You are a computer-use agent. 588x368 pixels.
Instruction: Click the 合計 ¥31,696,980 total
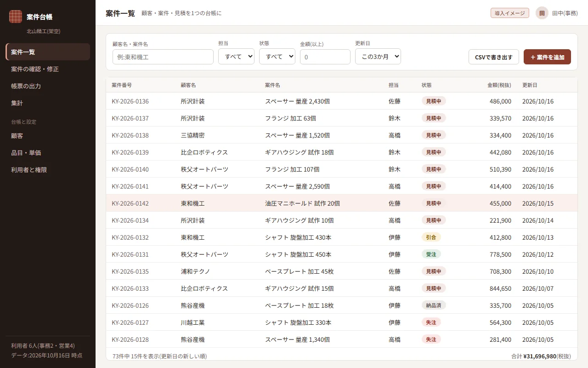(x=541, y=356)
